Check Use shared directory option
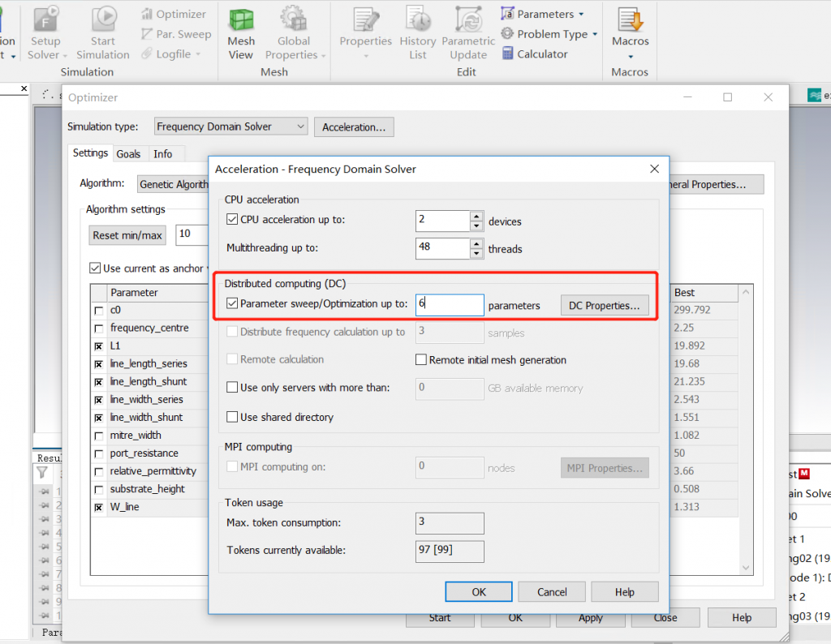The height and width of the screenshot is (644, 831). [x=233, y=417]
